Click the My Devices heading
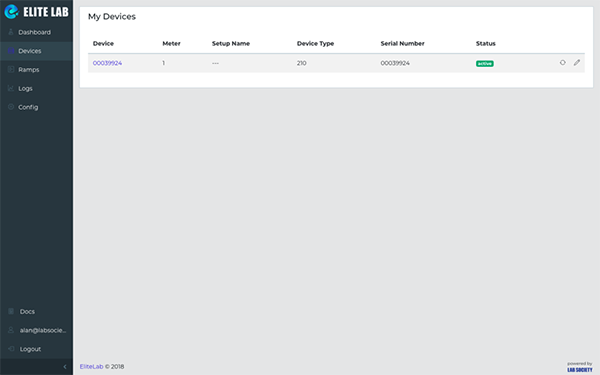Viewport: 600px width, 375px height. tap(112, 16)
